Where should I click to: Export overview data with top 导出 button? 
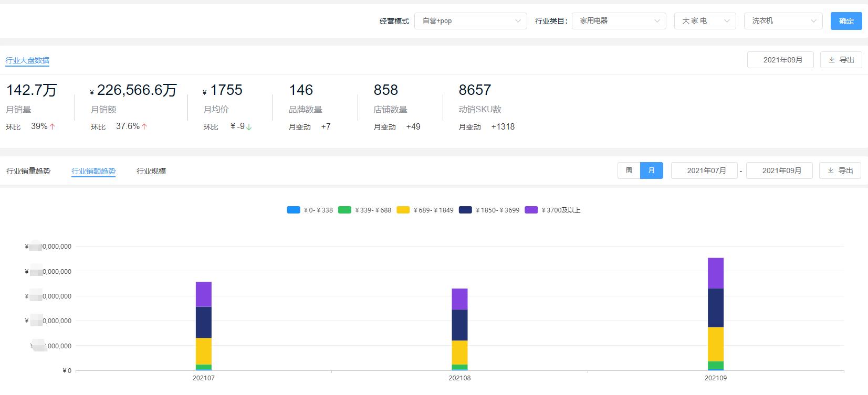click(841, 60)
